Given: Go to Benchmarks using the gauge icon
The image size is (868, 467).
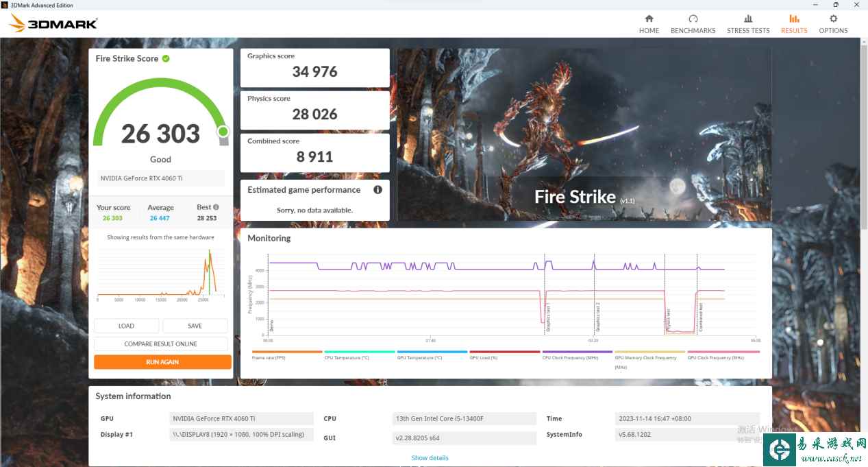Looking at the screenshot, I should (x=693, y=19).
